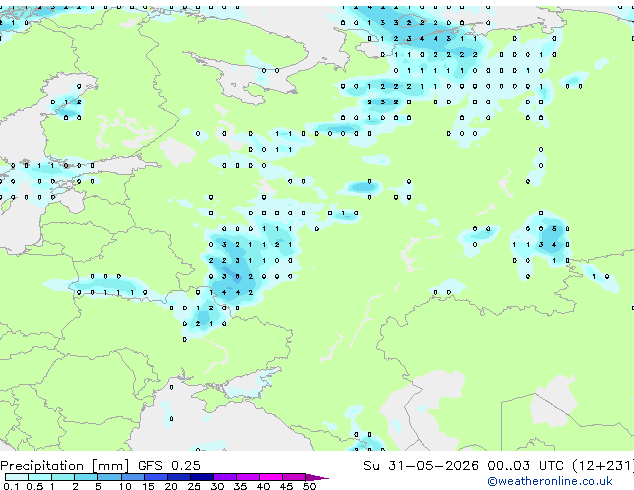This screenshot has height=490, width=634.
Task: Click the 'GFS 0.25' model label
Action: coord(169,466)
